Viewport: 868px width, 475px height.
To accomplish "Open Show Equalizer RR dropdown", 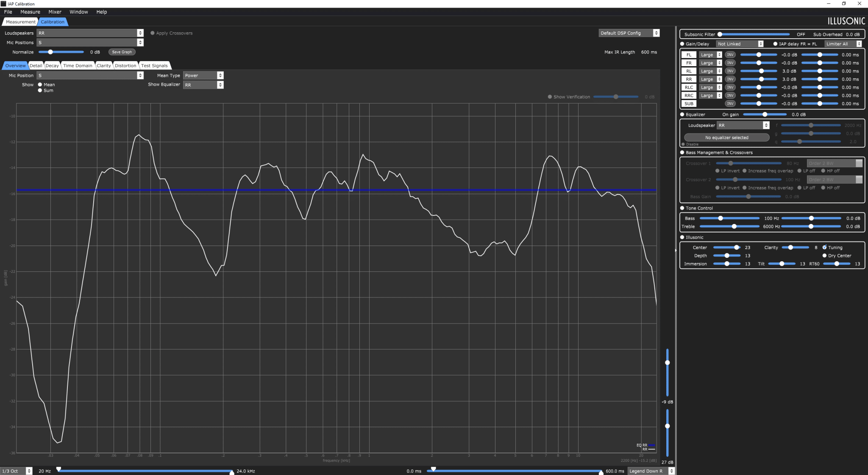I will tap(203, 85).
